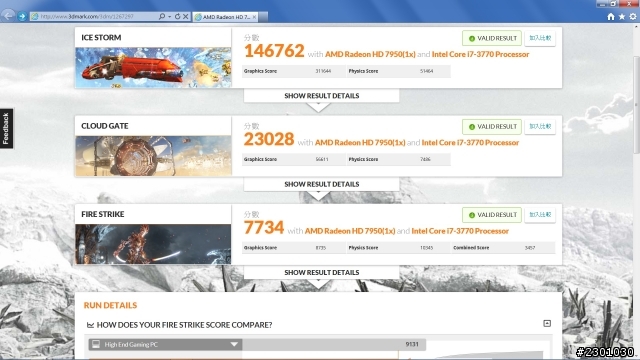640x360 pixels.
Task: Add Fire Strike result to comparison
Action: (x=540, y=215)
